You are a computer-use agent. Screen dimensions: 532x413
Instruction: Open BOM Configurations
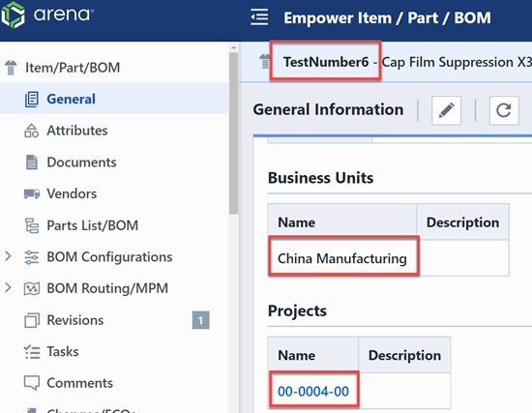click(x=109, y=257)
